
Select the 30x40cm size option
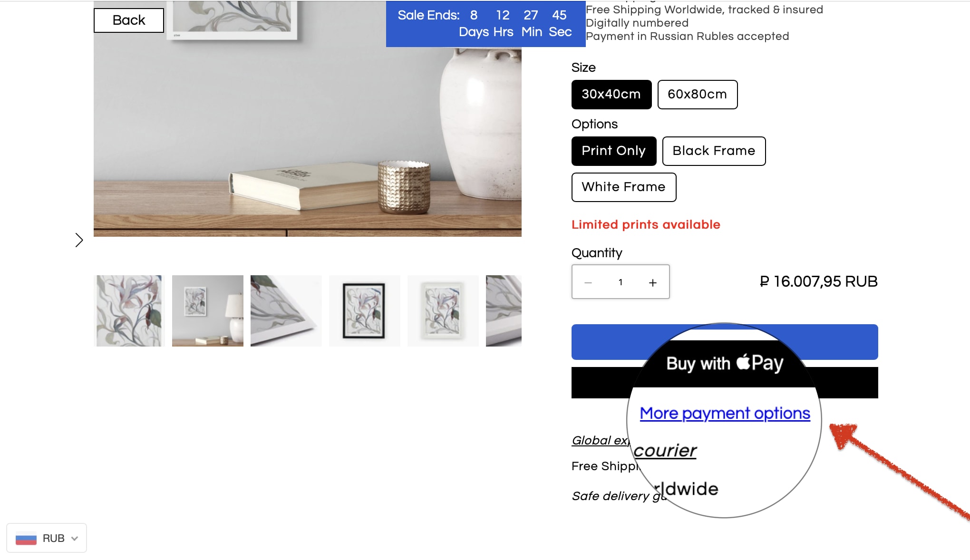click(x=611, y=95)
